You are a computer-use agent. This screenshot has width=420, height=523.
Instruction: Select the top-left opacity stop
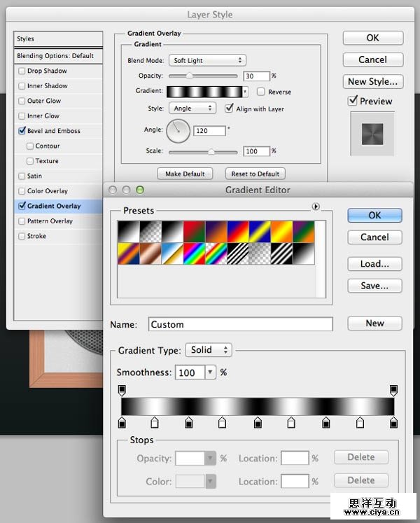tap(122, 389)
